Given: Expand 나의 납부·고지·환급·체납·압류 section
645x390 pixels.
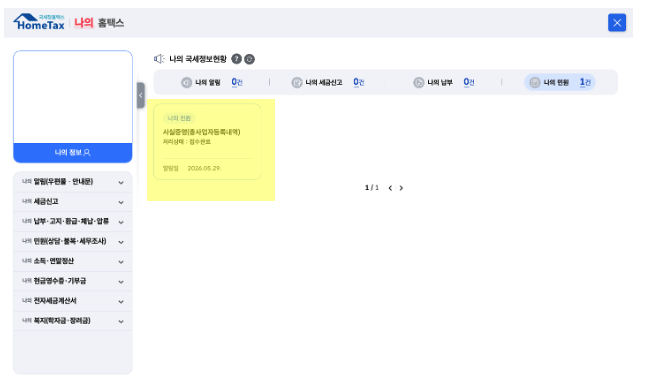Looking at the screenshot, I should [73, 222].
